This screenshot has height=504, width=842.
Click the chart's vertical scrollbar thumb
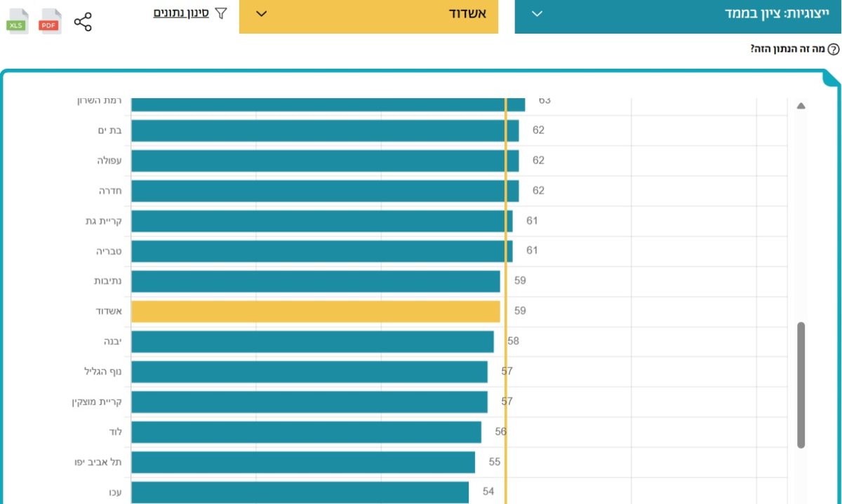pos(801,385)
